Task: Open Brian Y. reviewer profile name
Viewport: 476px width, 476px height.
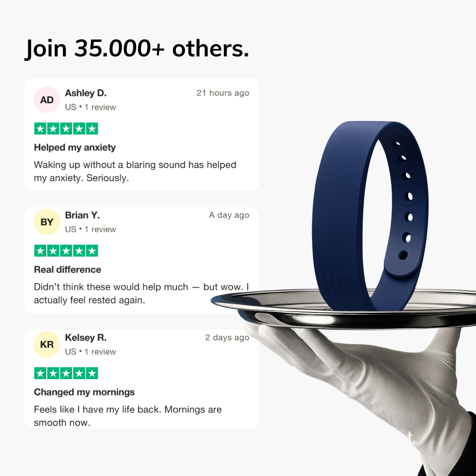Action: point(82,215)
